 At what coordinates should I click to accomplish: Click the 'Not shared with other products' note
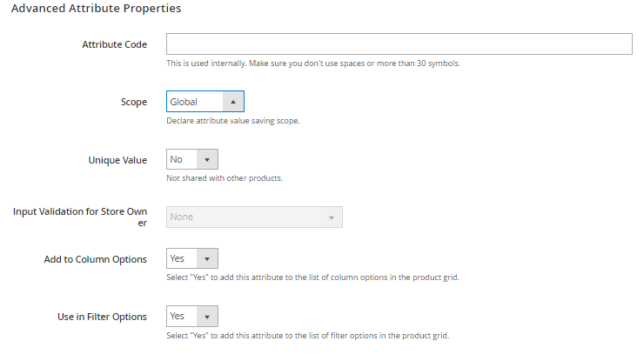click(x=225, y=178)
